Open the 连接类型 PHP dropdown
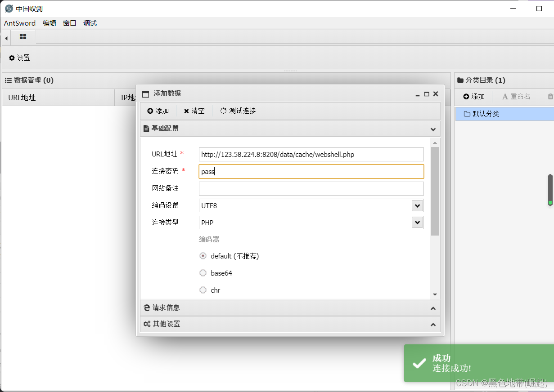Screen dimensions: 554x392 coord(418,223)
